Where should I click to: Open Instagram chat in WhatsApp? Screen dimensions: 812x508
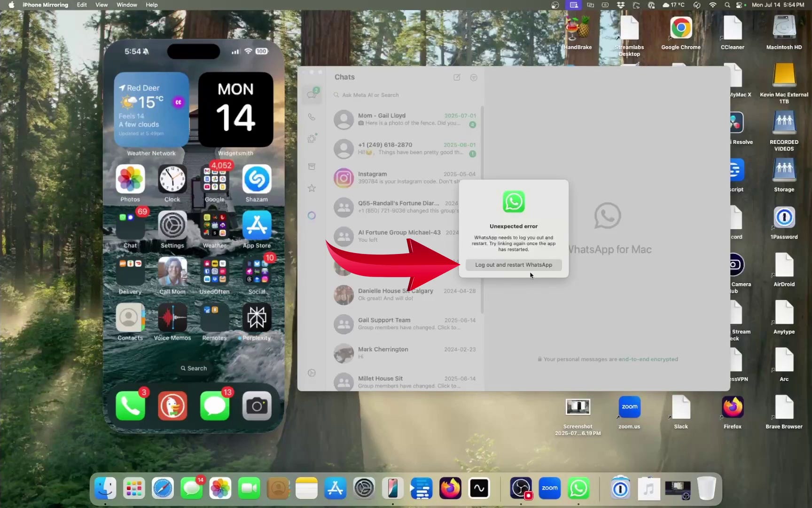405,178
